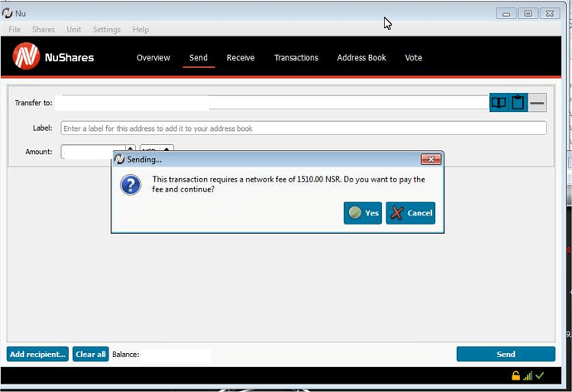
Task: Switch to the Vote tab
Action: coord(414,58)
